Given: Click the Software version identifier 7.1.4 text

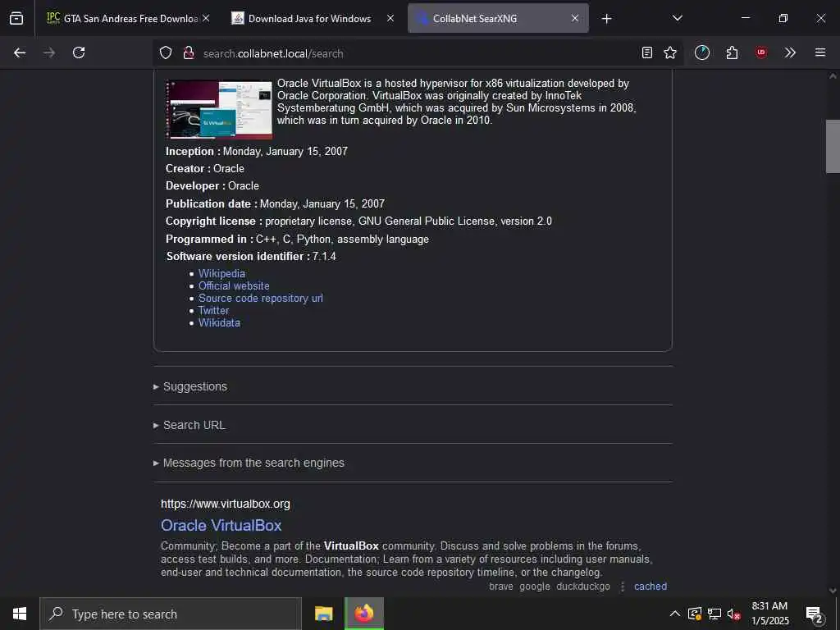Looking at the screenshot, I should coord(251,256).
